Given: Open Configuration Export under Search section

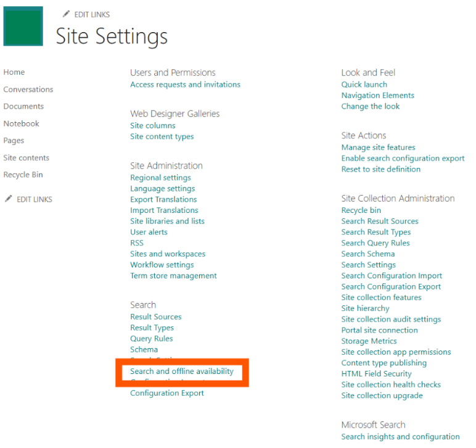Looking at the screenshot, I should [x=167, y=393].
